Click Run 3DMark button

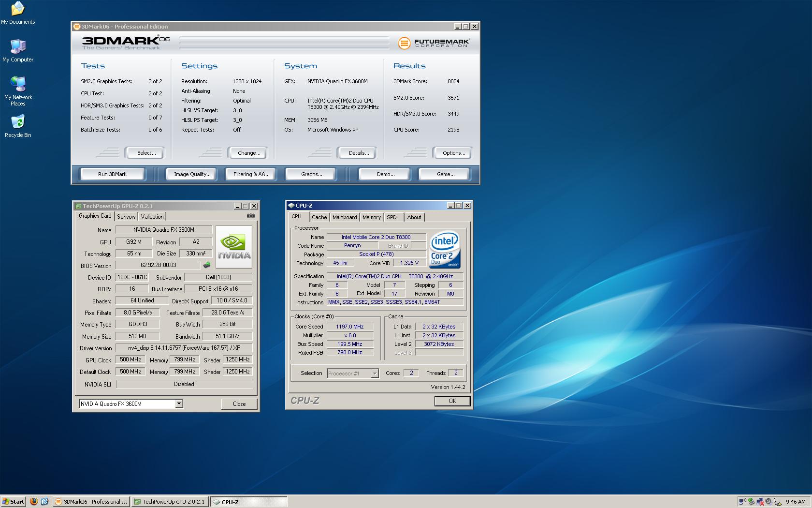click(112, 174)
